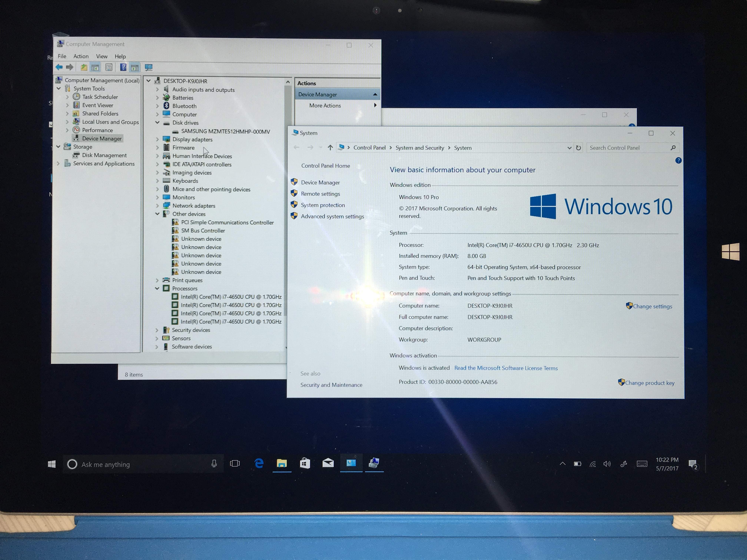Click Control Panel in the breadcrumb path
This screenshot has width=747, height=560.
pos(369,148)
